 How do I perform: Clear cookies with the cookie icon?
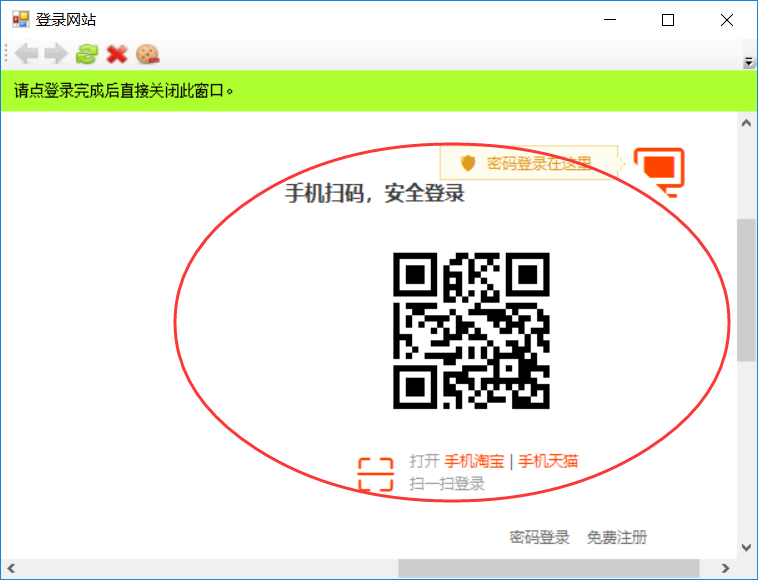147,54
